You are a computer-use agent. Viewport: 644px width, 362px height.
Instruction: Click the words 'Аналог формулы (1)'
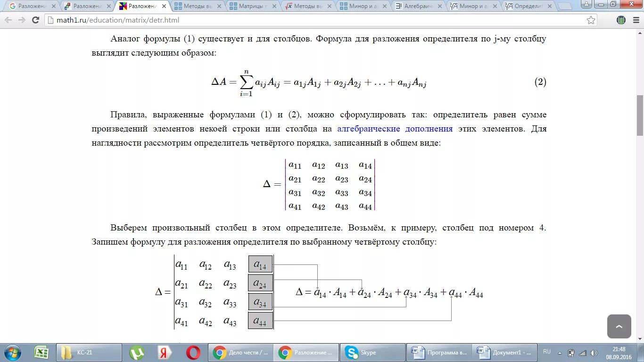(153, 39)
